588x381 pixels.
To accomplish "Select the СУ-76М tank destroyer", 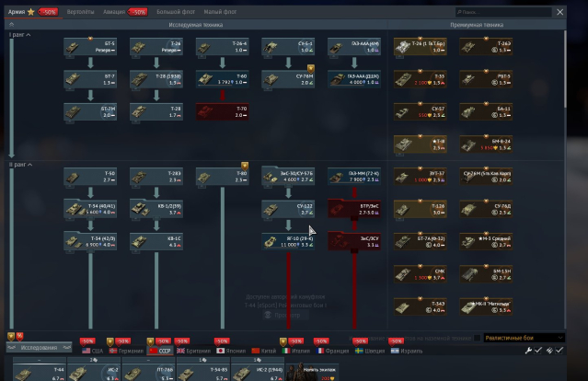I will (x=287, y=78).
